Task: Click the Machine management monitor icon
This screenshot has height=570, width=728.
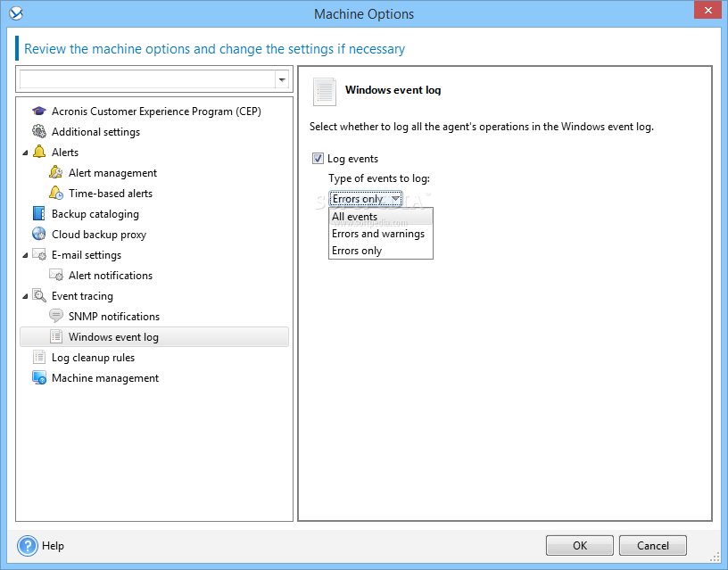Action: (x=39, y=378)
